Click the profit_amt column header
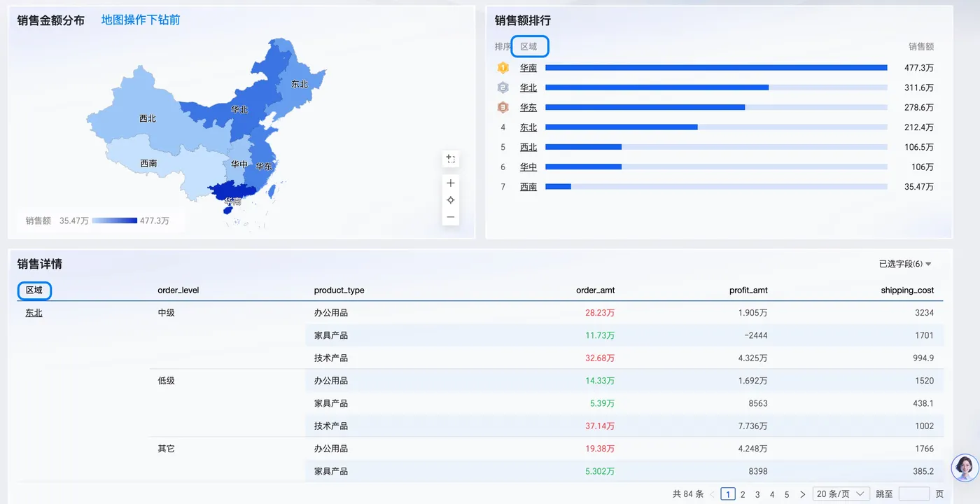Screen dimensions: 980x504 748,290
